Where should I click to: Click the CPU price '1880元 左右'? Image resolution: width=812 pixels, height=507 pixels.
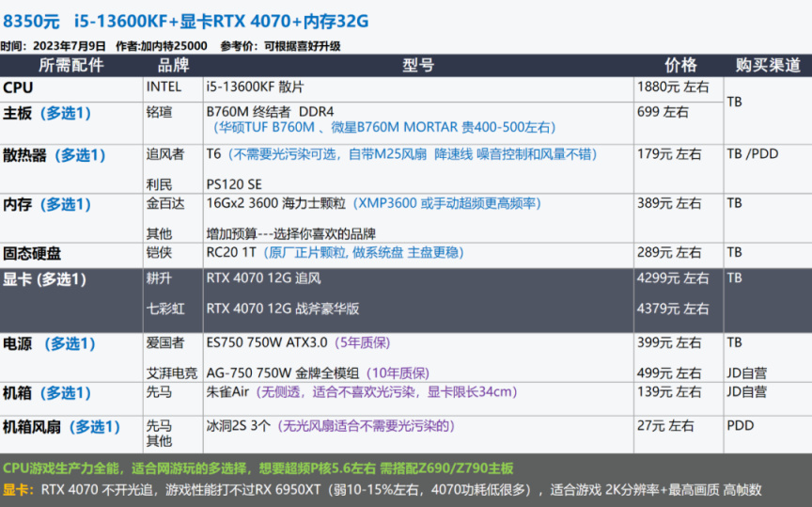point(673,87)
